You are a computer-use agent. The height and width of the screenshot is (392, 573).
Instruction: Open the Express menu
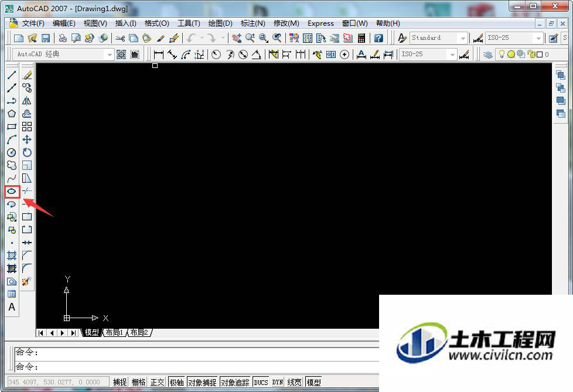point(320,23)
